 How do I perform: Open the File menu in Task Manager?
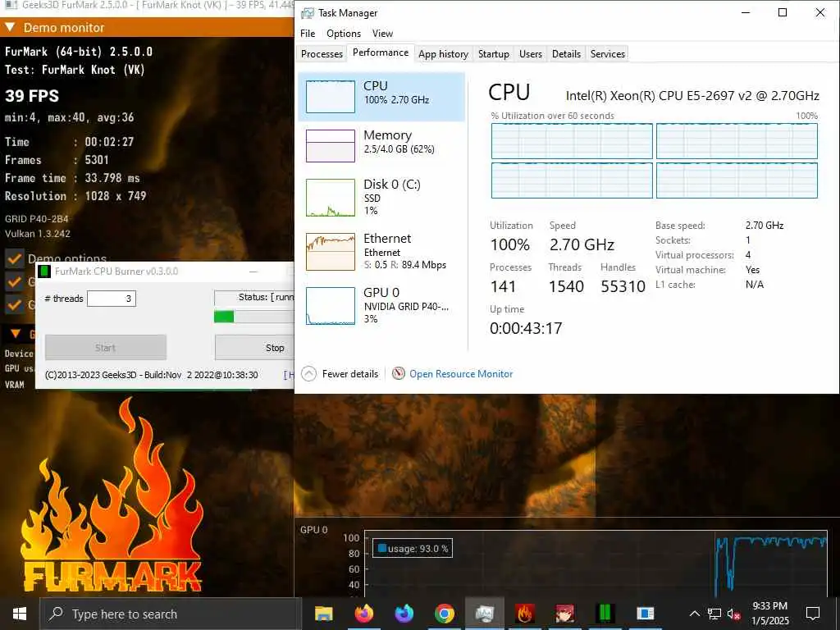pos(308,33)
